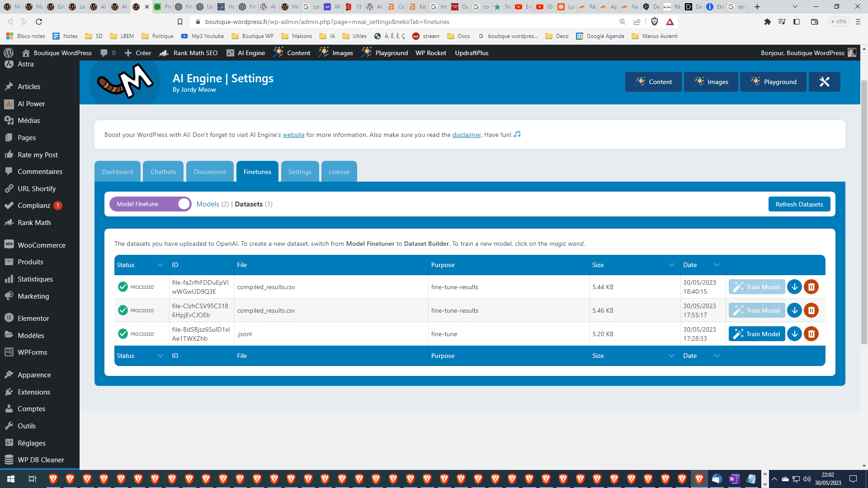
Task: Delete the .jsonl fine-tune dataset via trash icon
Action: coord(811,334)
